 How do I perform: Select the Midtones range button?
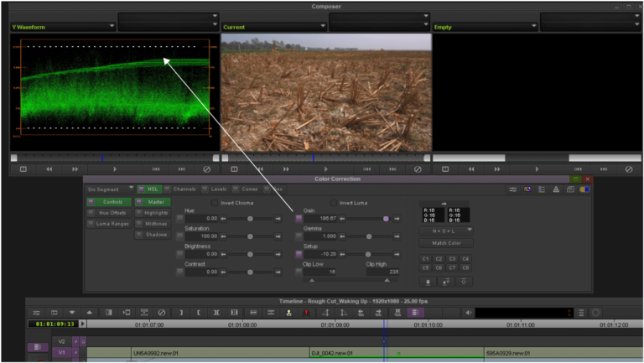click(153, 224)
